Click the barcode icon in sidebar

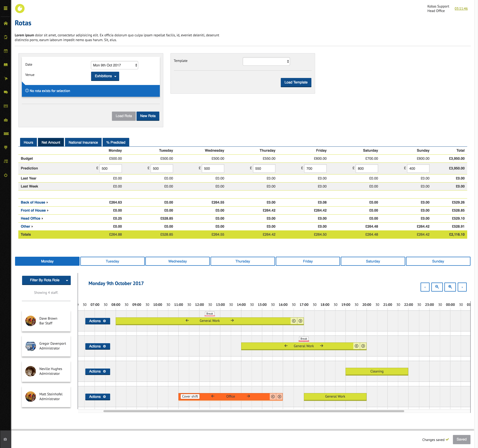point(6,106)
